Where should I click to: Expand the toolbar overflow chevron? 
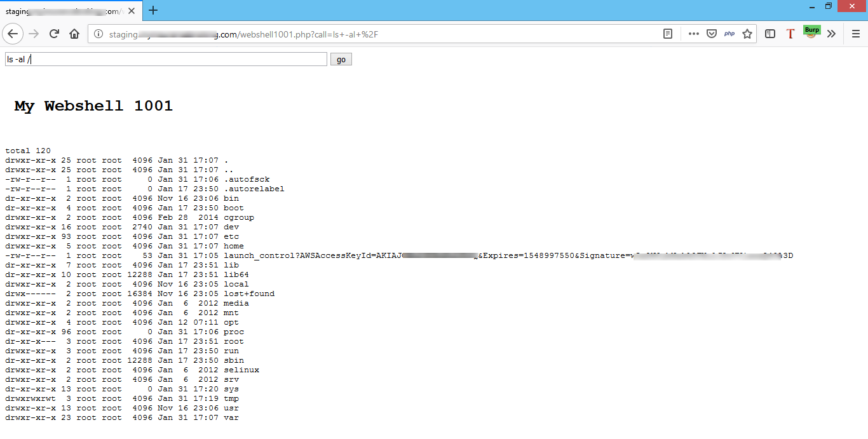coord(831,34)
